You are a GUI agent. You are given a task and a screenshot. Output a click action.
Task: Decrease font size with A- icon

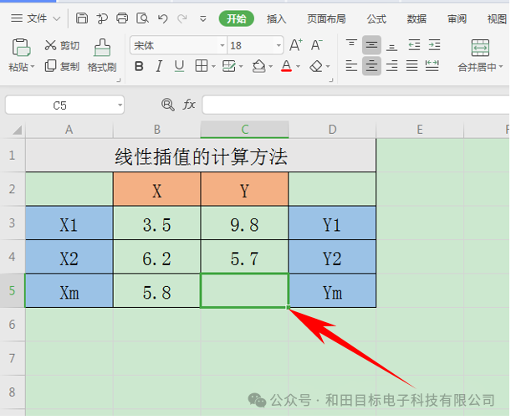(x=316, y=45)
